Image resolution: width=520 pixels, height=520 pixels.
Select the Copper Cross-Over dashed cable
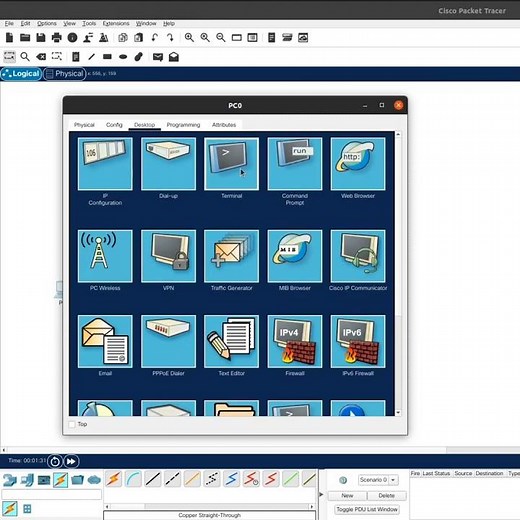(x=172, y=479)
